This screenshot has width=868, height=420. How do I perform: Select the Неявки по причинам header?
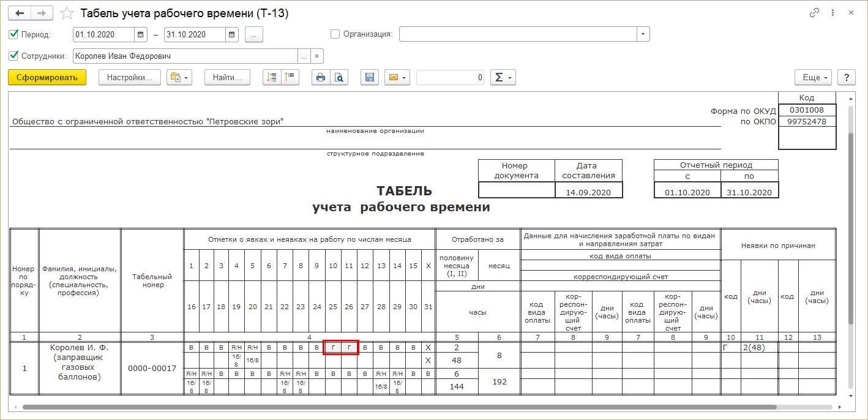pos(779,245)
